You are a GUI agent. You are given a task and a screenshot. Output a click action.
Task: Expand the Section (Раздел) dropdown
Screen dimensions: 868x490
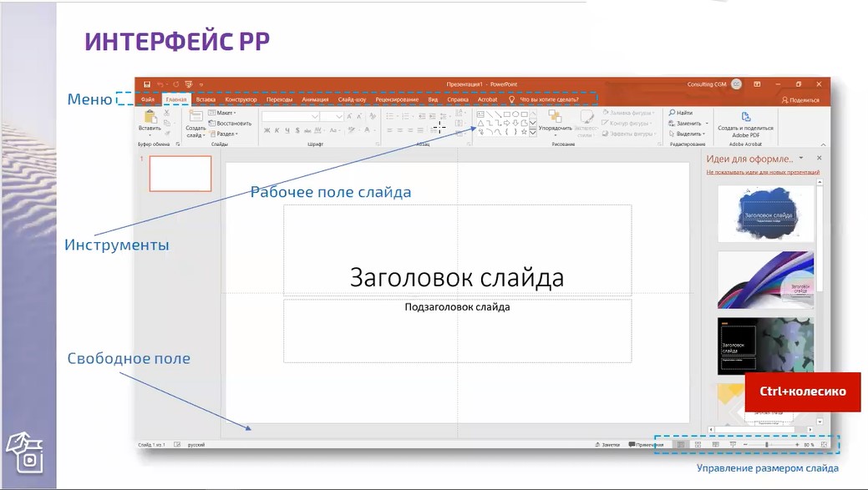click(222, 134)
